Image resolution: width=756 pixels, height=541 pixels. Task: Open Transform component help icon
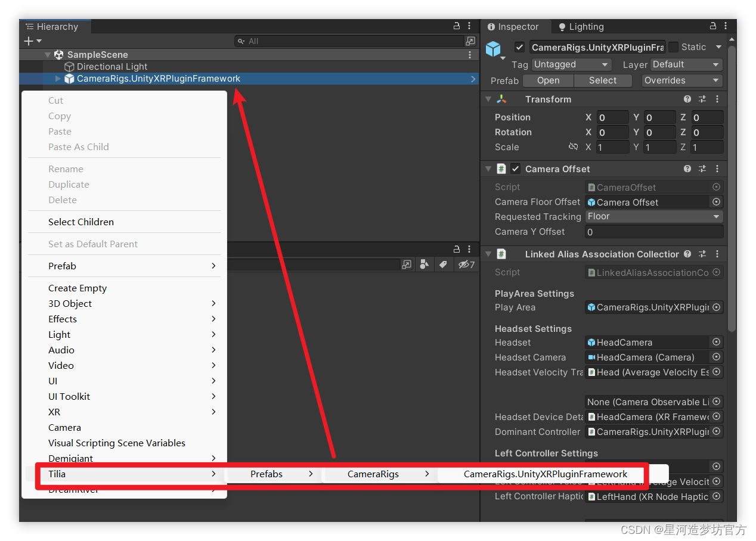pos(687,100)
